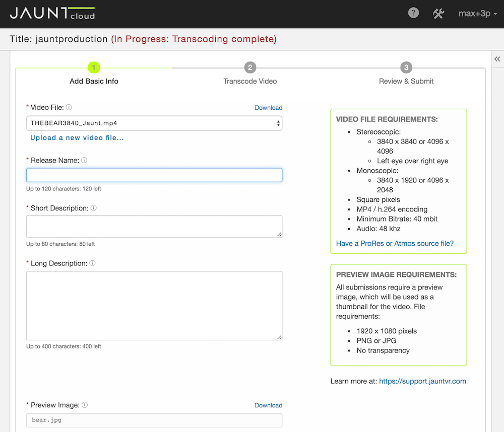
Task: Collapse the side panel with double chevron
Action: (496, 58)
